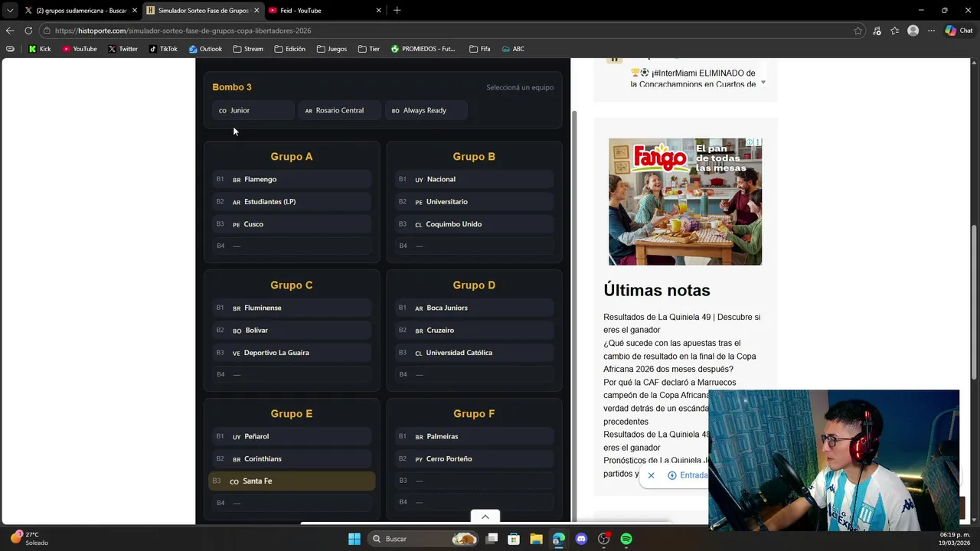The height and width of the screenshot is (551, 980).
Task: Open Task View on taskbar
Action: tap(492, 539)
